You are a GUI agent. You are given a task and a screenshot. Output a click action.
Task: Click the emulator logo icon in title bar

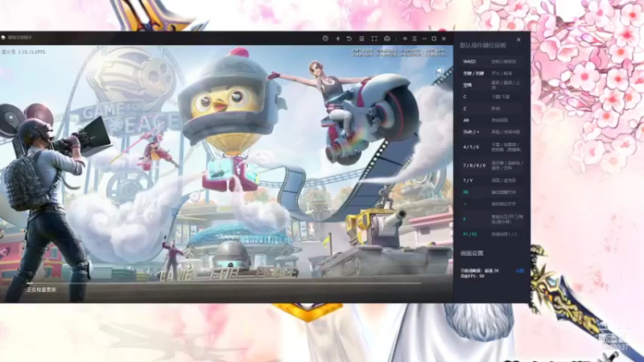3,37
